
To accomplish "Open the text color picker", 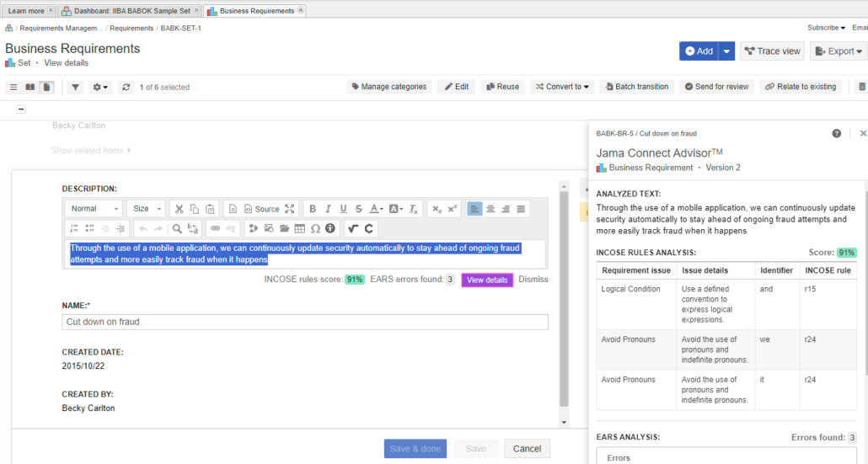I will [376, 209].
